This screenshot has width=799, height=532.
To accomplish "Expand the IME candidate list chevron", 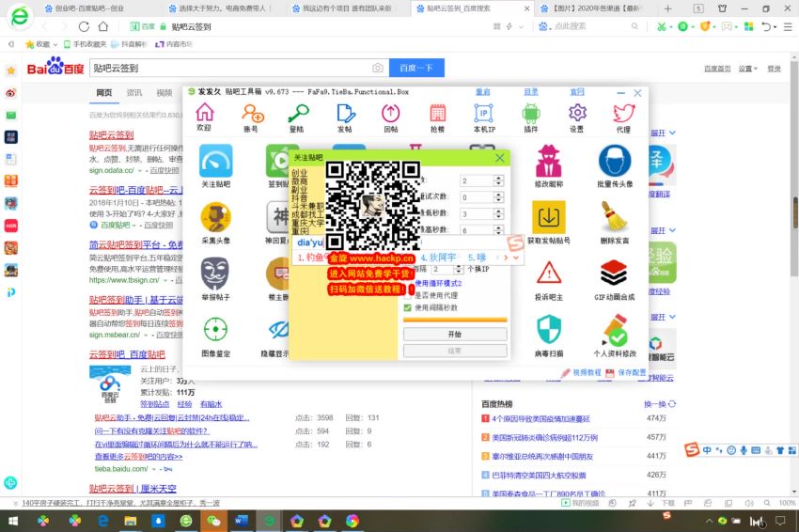I will [x=516, y=258].
